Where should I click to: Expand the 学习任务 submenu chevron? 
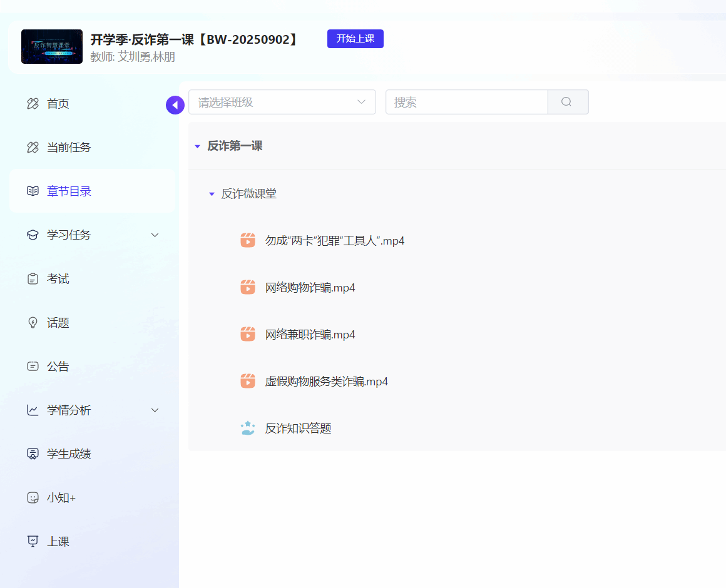(x=155, y=235)
